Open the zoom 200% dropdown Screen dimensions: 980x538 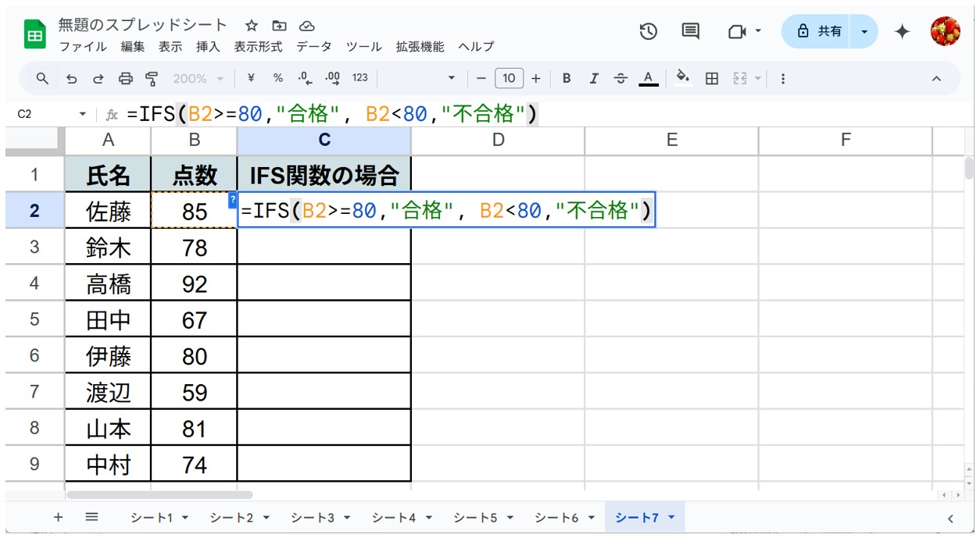point(199,78)
